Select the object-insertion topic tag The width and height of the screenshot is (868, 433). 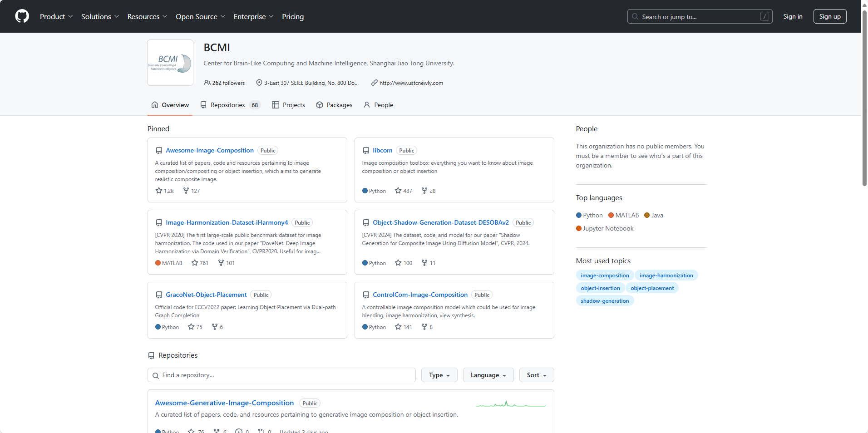pyautogui.click(x=600, y=288)
